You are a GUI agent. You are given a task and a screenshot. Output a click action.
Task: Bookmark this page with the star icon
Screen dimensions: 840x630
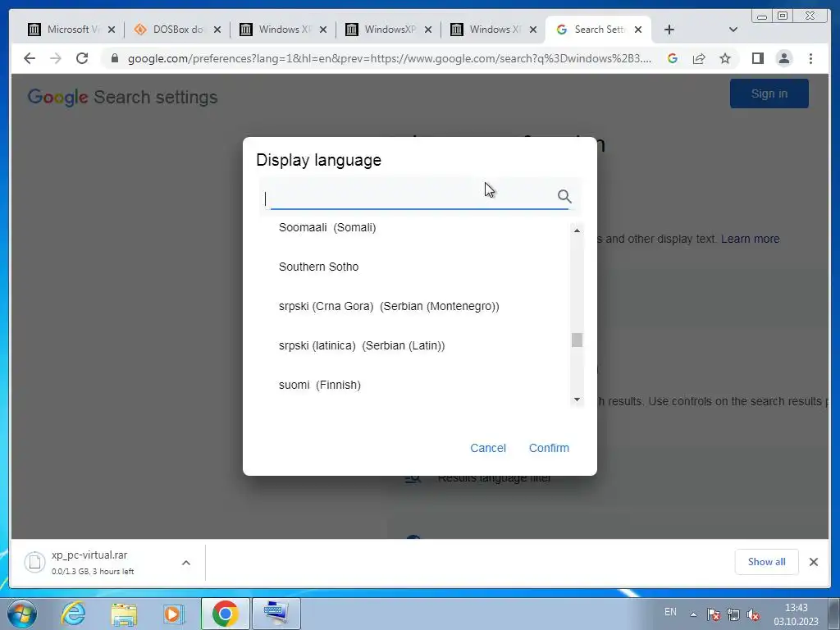(725, 58)
